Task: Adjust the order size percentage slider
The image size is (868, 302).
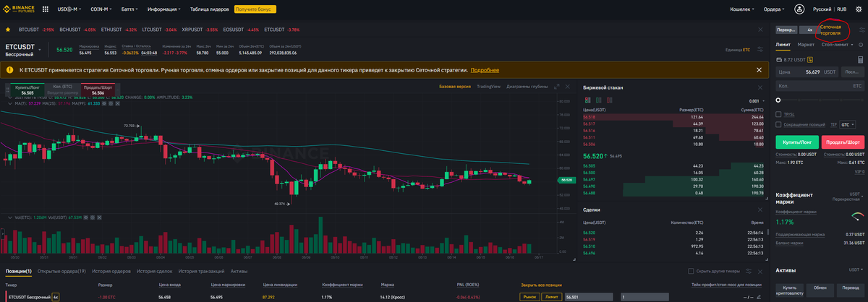Action: (x=820, y=100)
